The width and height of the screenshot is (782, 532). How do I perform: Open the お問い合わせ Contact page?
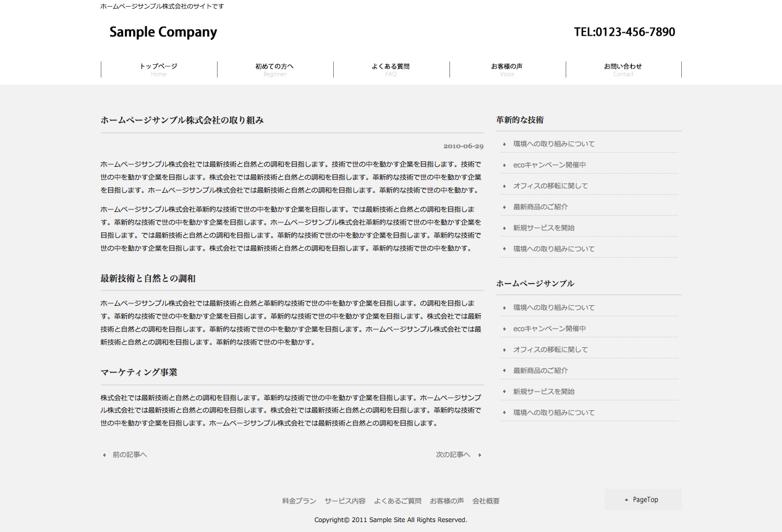pos(623,69)
